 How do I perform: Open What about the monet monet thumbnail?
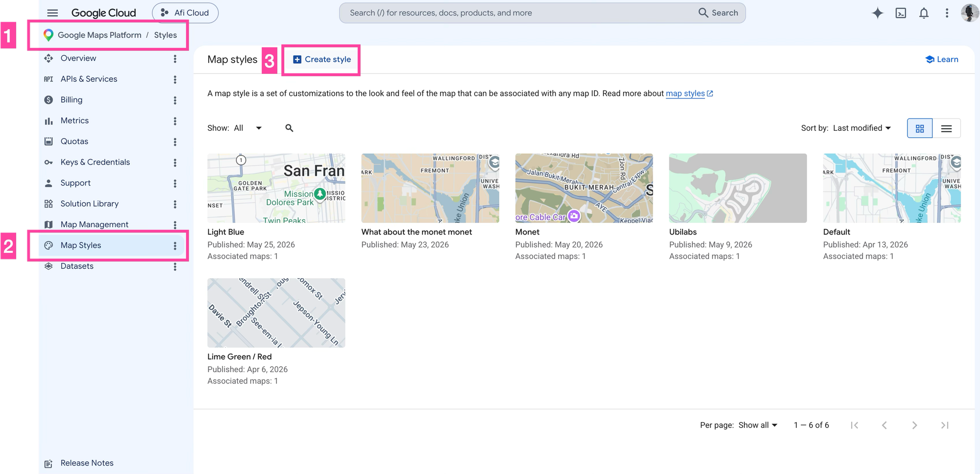[x=430, y=188]
